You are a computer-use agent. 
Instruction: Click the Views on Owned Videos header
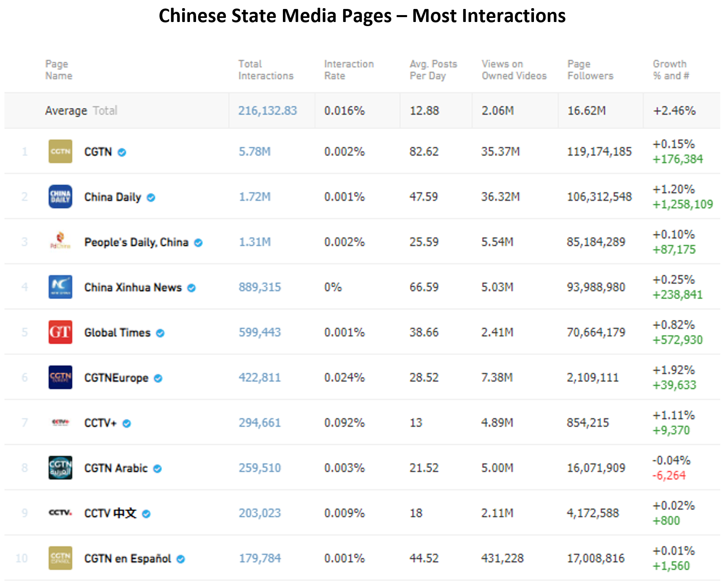point(514,70)
